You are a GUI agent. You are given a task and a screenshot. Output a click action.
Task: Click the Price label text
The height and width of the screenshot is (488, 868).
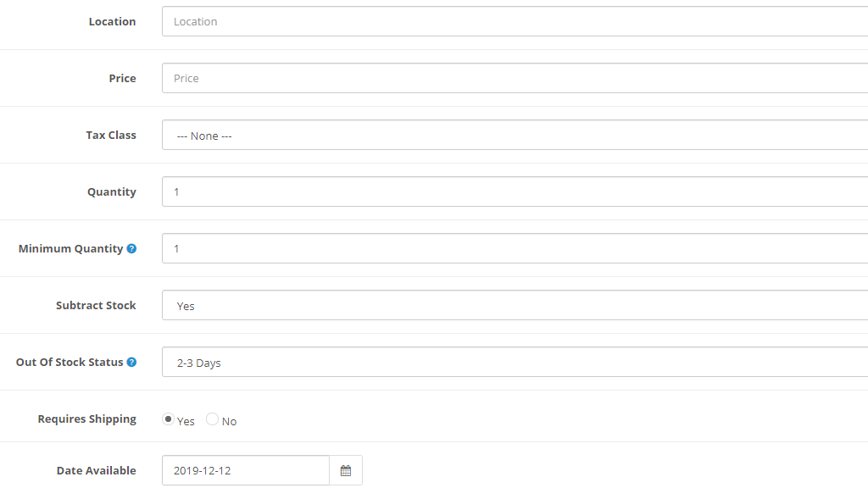(122, 78)
